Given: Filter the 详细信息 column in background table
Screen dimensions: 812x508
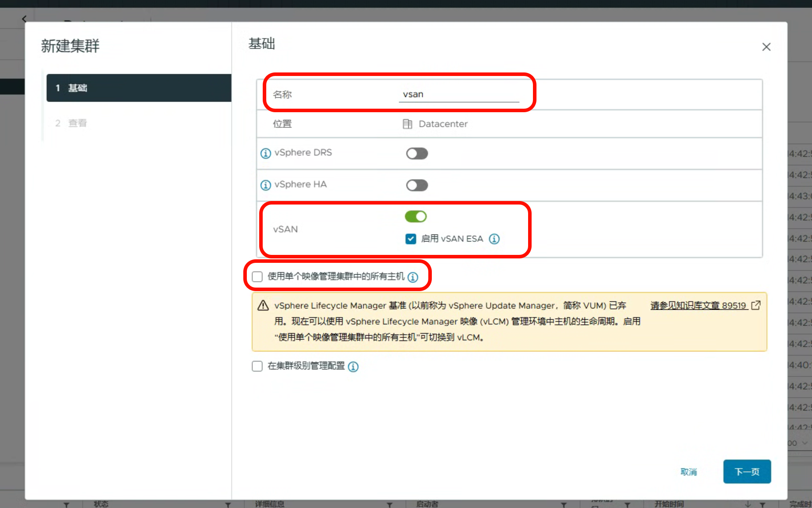Looking at the screenshot, I should [389, 504].
